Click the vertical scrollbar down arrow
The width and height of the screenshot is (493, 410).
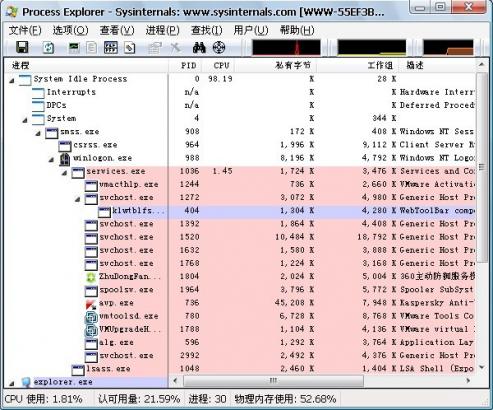[x=482, y=368]
